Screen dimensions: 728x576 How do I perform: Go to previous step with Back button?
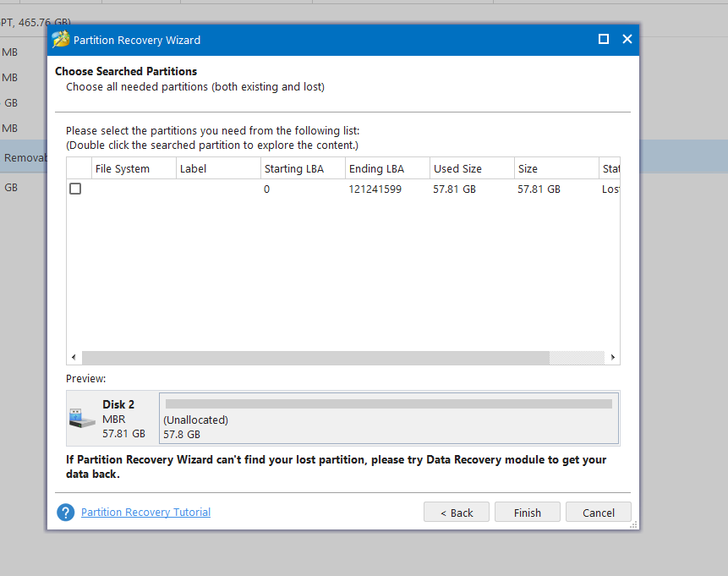tap(457, 513)
